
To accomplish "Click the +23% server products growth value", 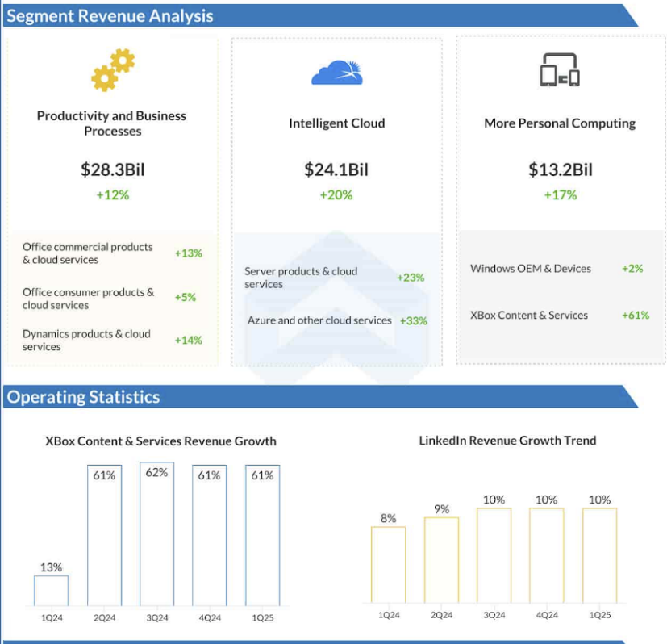I will click(411, 278).
